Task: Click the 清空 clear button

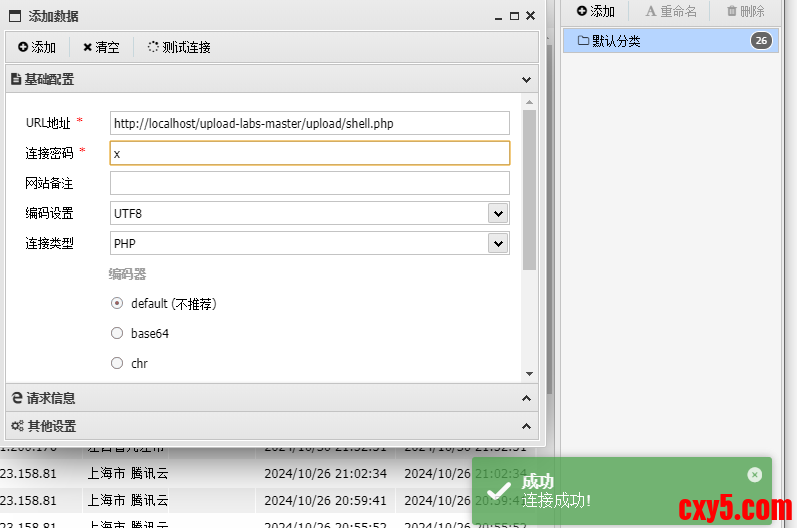Action: tap(101, 47)
